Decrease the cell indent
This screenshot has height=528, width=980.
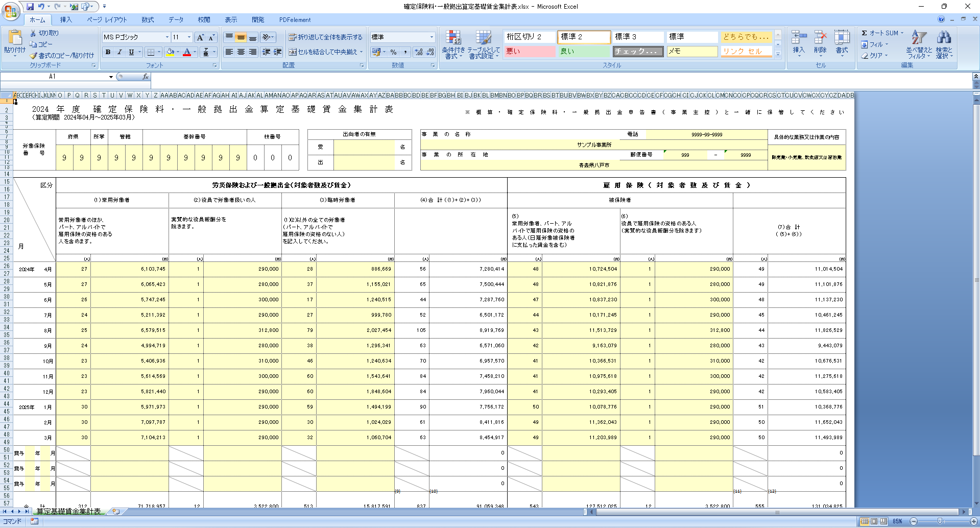(266, 52)
